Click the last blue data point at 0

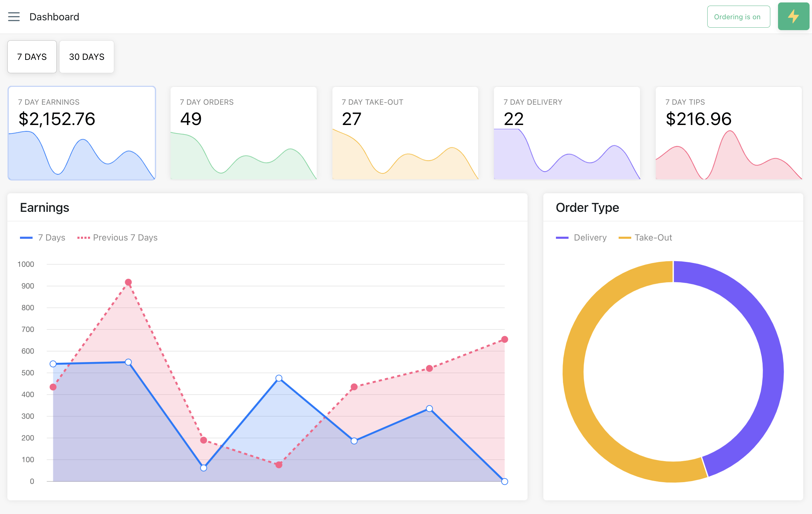tap(504, 481)
